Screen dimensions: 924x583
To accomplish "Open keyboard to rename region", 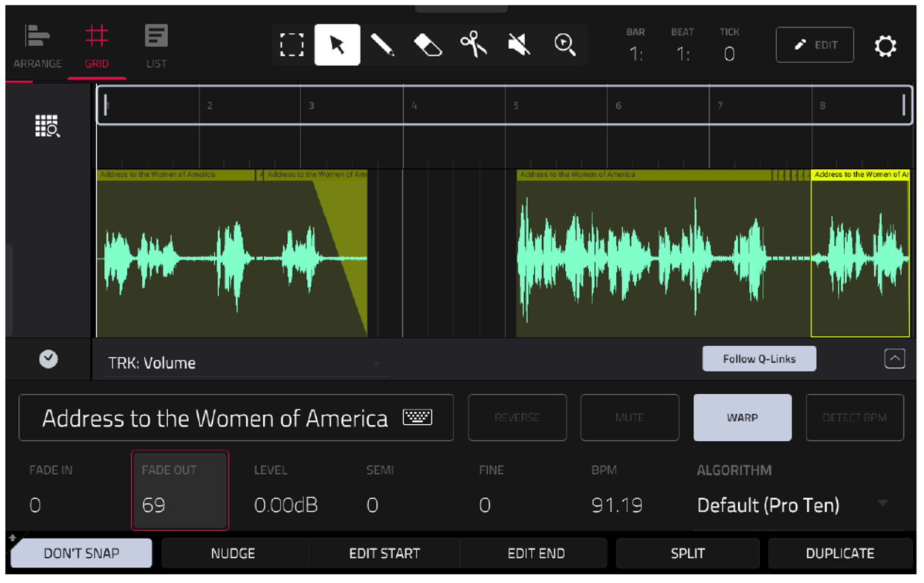I will coord(417,417).
